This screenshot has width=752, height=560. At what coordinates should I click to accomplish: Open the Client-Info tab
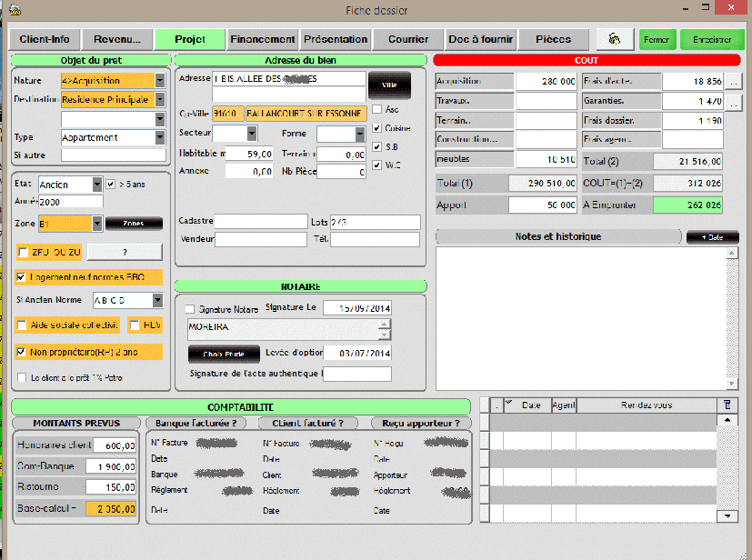coord(45,39)
